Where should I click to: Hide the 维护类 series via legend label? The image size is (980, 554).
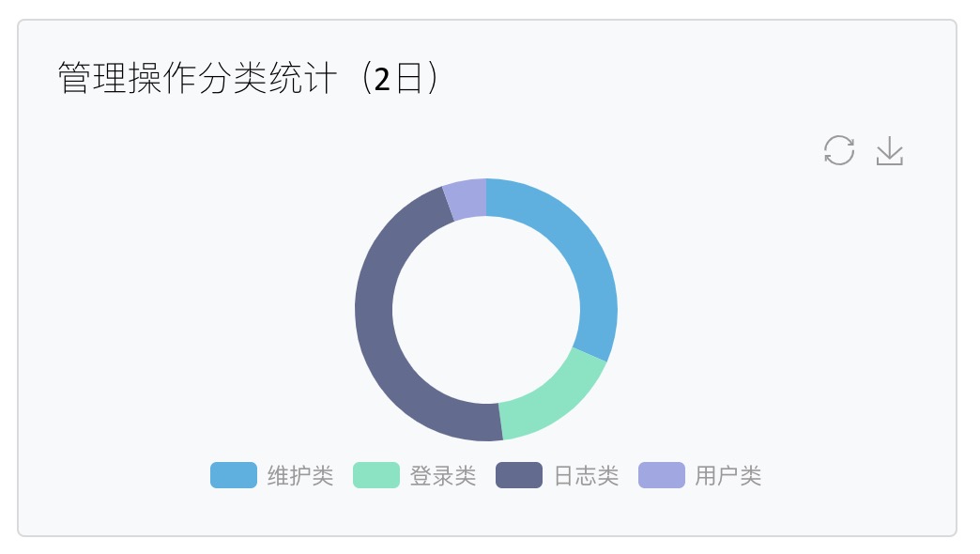[300, 476]
